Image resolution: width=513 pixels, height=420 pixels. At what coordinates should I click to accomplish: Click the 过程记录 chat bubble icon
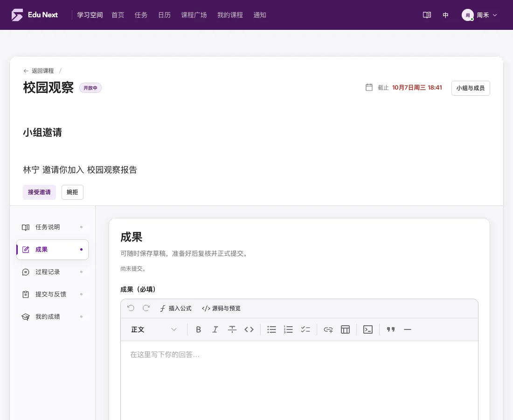(x=26, y=272)
